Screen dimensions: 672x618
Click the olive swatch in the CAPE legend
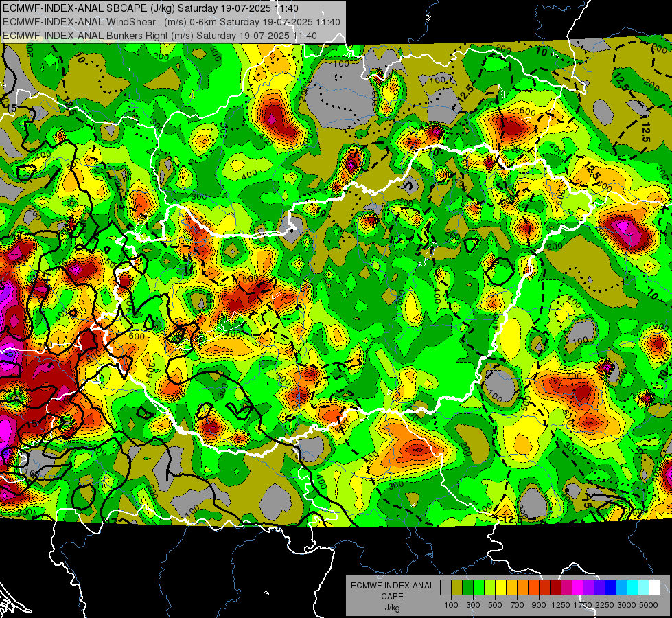click(457, 588)
